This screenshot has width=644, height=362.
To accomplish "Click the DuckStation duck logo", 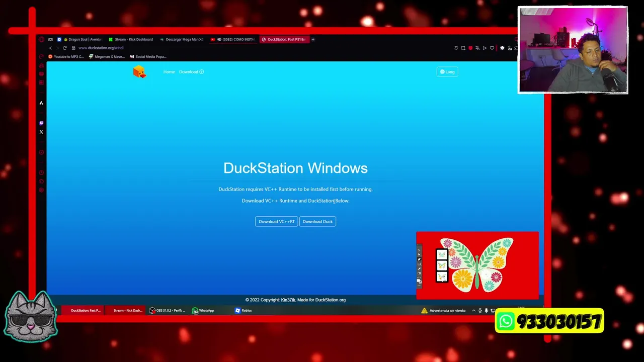I will pos(139,72).
